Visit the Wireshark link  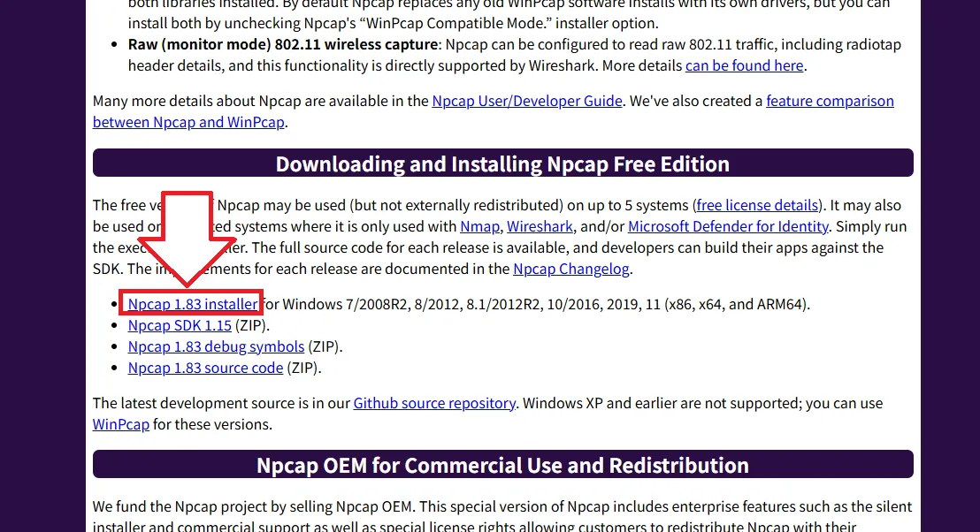coord(540,226)
